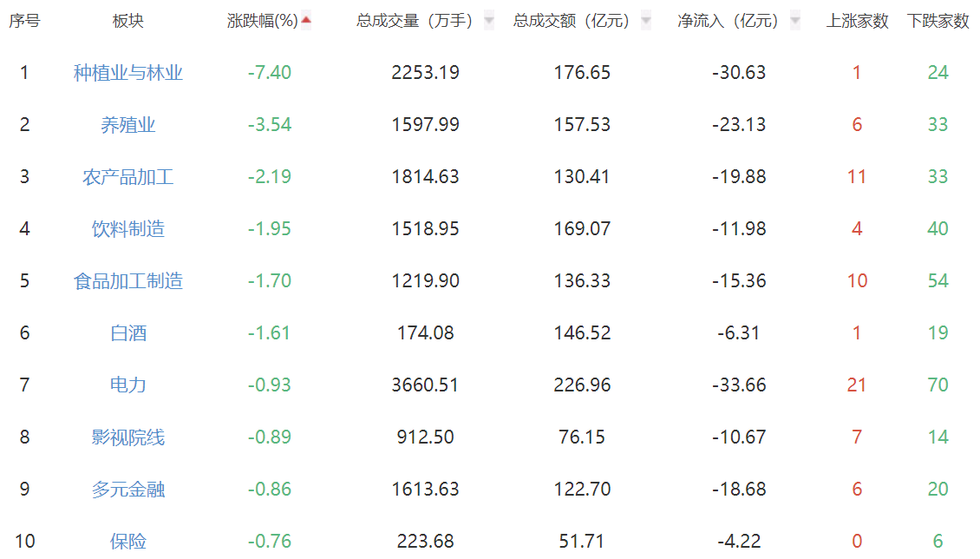Click the 涨跌幅(%) column header
Viewport: 980px width, 559px height.
point(262,21)
